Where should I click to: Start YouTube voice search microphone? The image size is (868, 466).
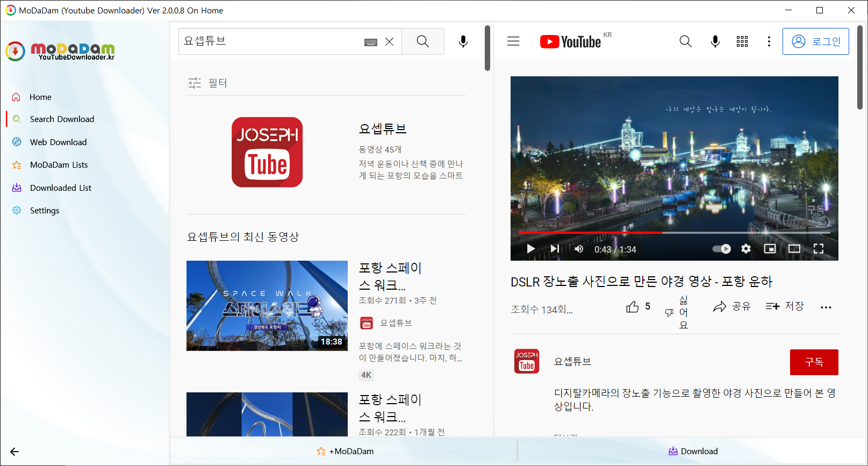click(715, 41)
